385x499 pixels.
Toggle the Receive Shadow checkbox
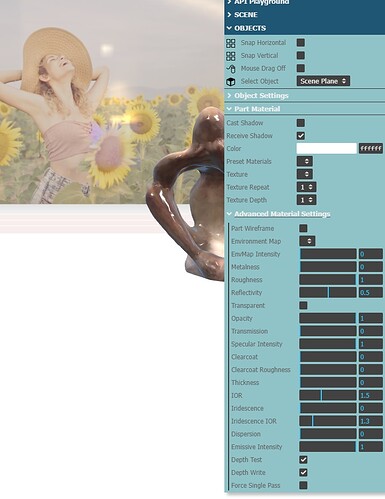[x=301, y=136]
